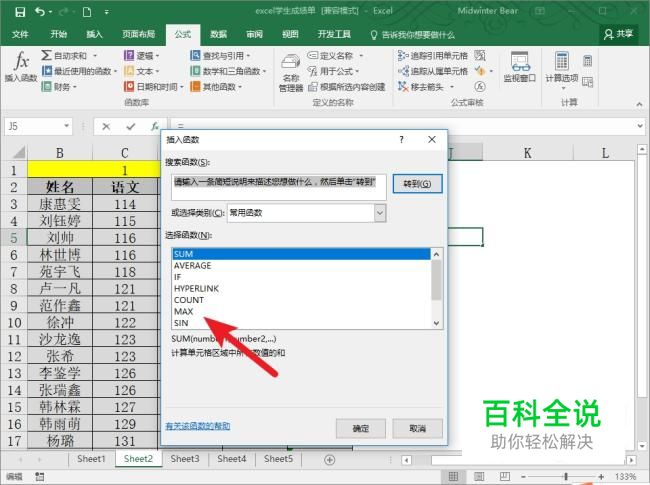Click the search function description box
650x485 pixels.
click(x=279, y=187)
